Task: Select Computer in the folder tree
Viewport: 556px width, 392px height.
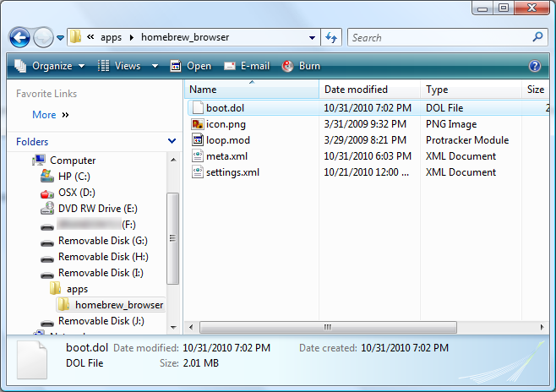Action: (x=73, y=161)
